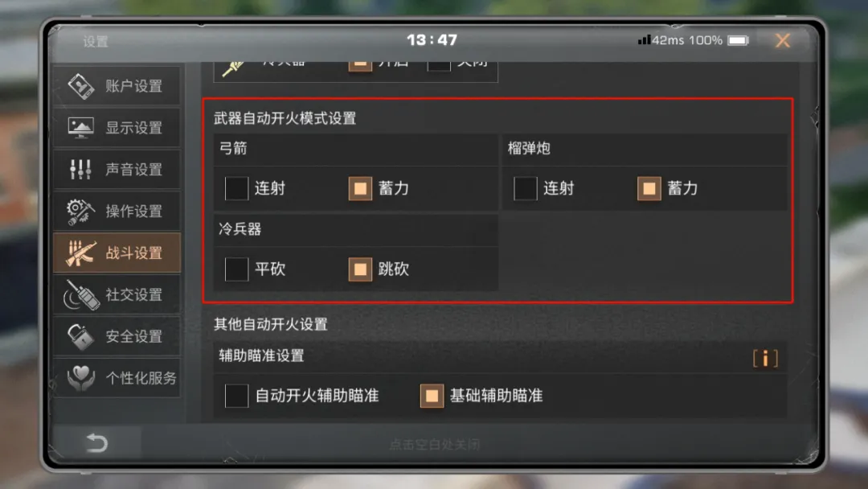Click the account settings ID card icon
This screenshot has height=489, width=868.
coord(81,86)
